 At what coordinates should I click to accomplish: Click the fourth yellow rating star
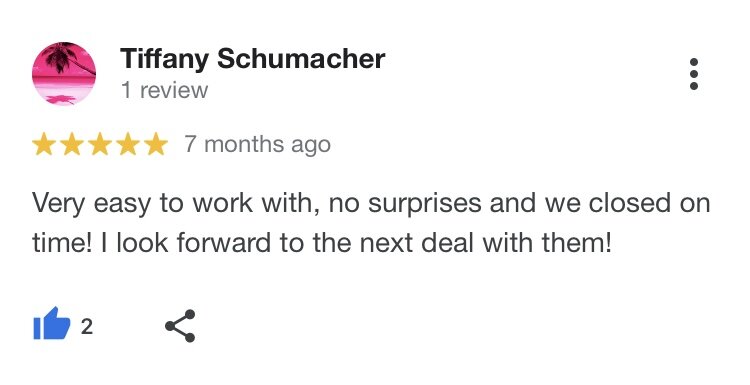coord(128,144)
